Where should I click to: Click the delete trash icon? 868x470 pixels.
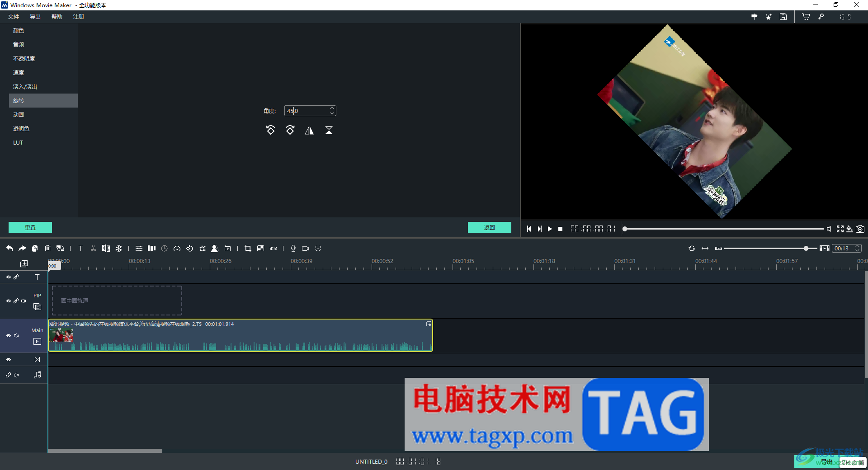(47, 248)
